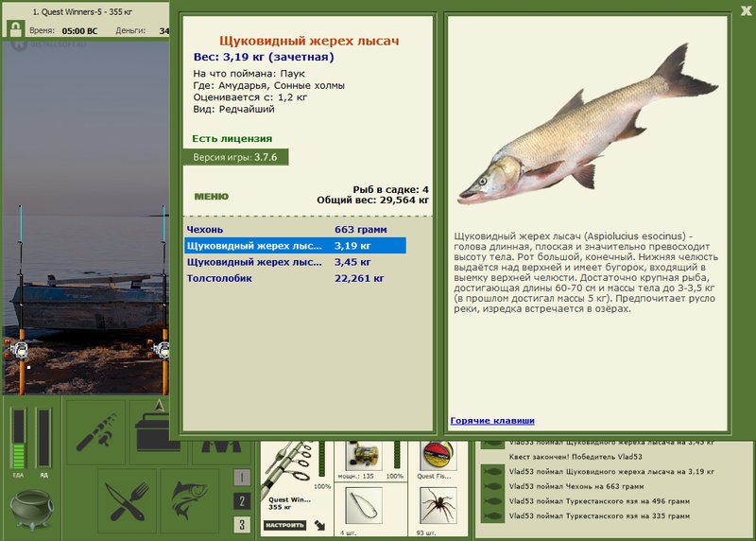Click the НАСТРОИТЬ button
756x541 pixels.
pyautogui.click(x=285, y=525)
